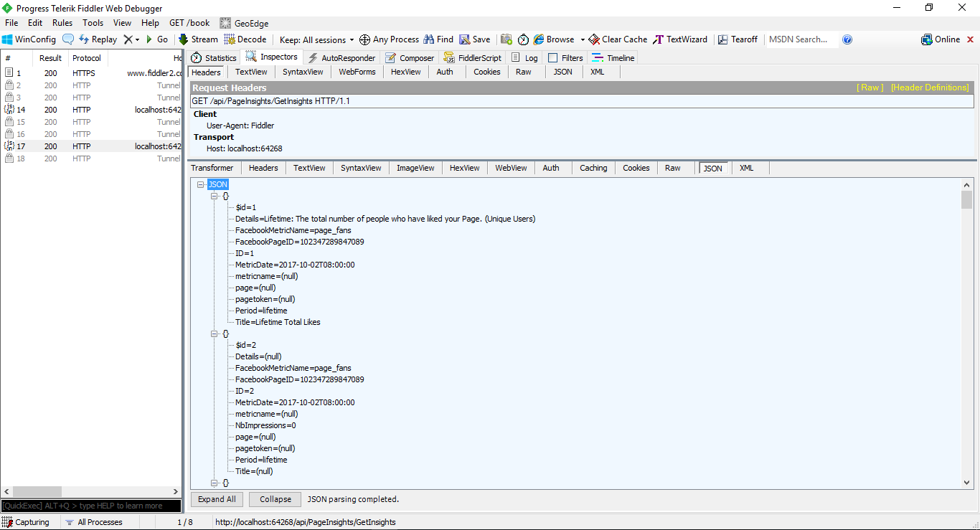Click the comment speech bubble icon
The height and width of the screenshot is (530, 980).
(x=68, y=39)
